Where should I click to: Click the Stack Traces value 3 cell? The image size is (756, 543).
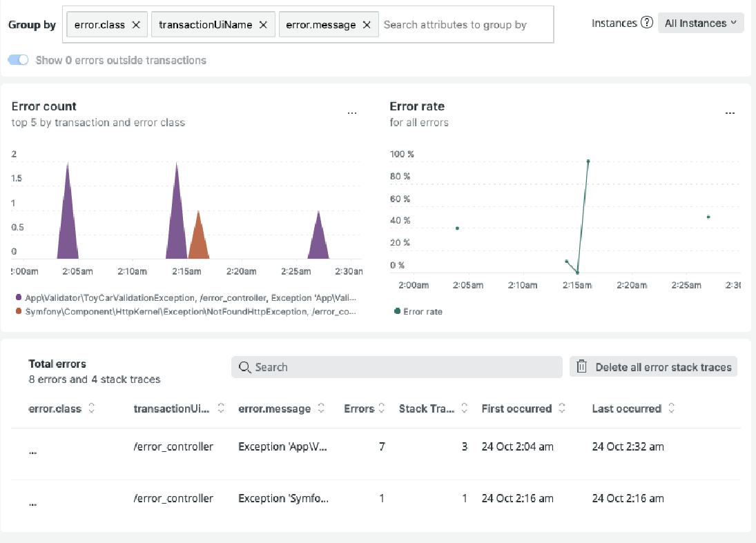pos(465,446)
